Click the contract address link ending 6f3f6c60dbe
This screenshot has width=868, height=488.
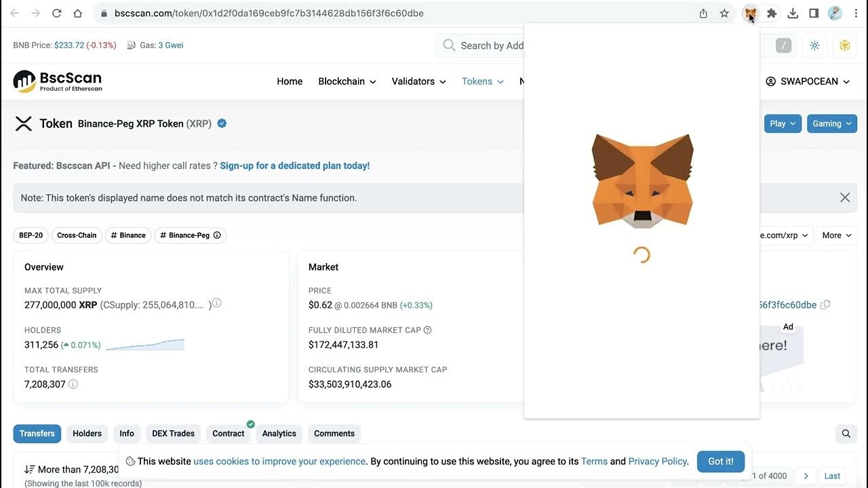787,305
